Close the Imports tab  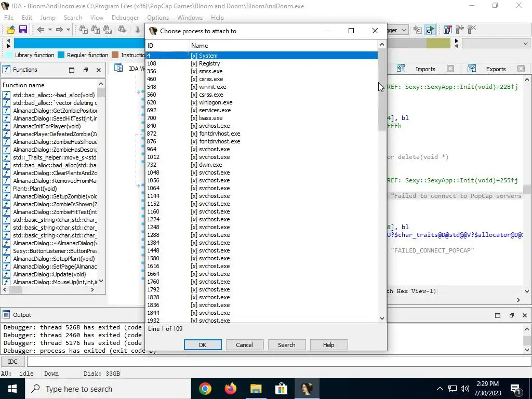450,69
